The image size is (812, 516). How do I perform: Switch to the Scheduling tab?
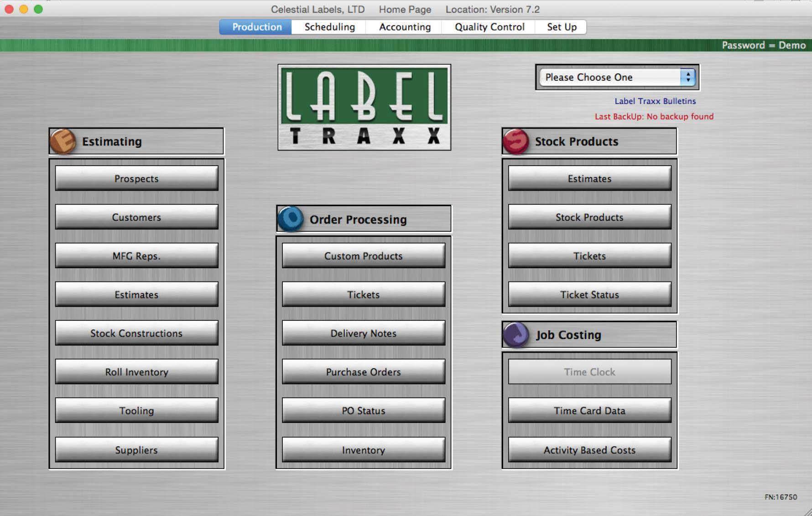(329, 27)
